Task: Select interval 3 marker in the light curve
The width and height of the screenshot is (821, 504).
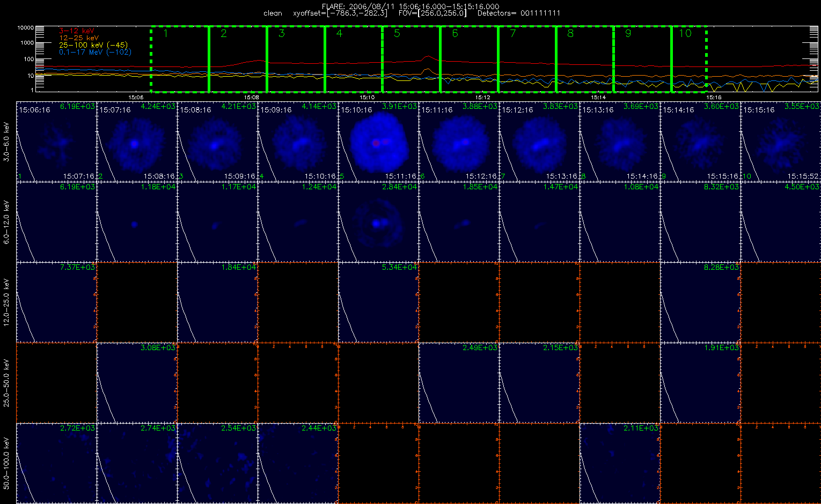Action: coord(282,34)
